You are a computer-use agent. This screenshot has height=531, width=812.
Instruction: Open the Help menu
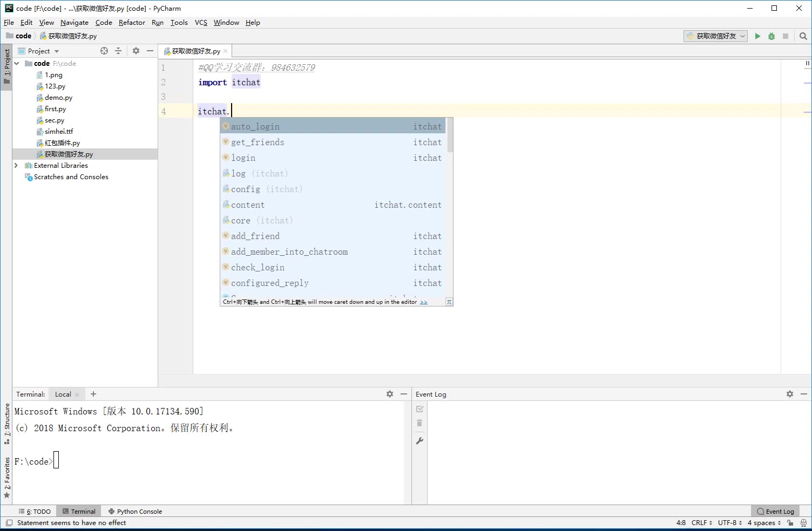[253, 23]
